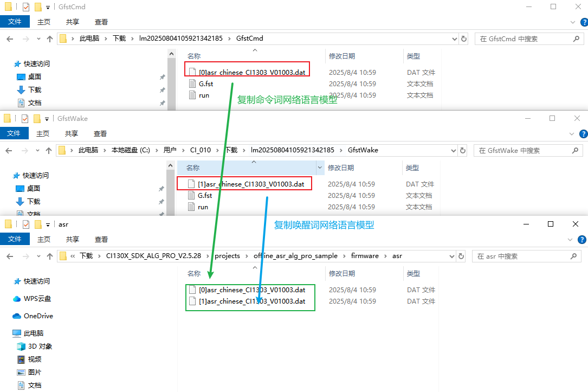Select the run file in GfstCmd
Screen dimensions: 588x392
point(204,95)
